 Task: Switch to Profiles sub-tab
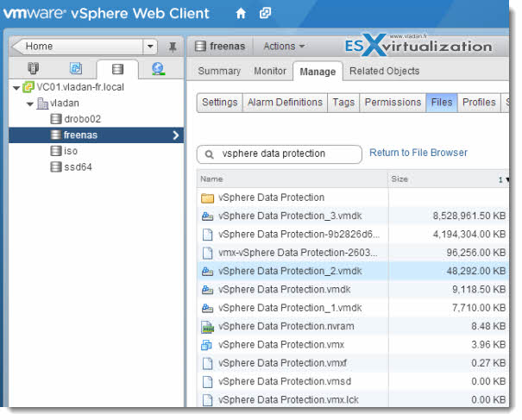(x=479, y=103)
